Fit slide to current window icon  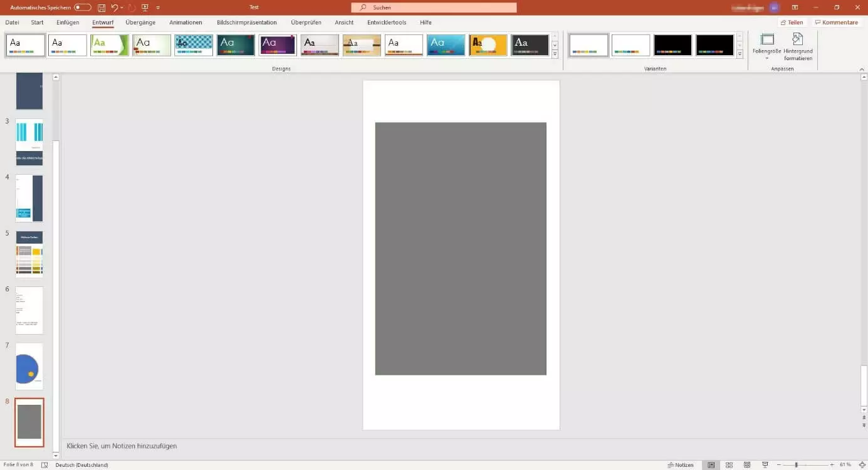click(x=862, y=465)
